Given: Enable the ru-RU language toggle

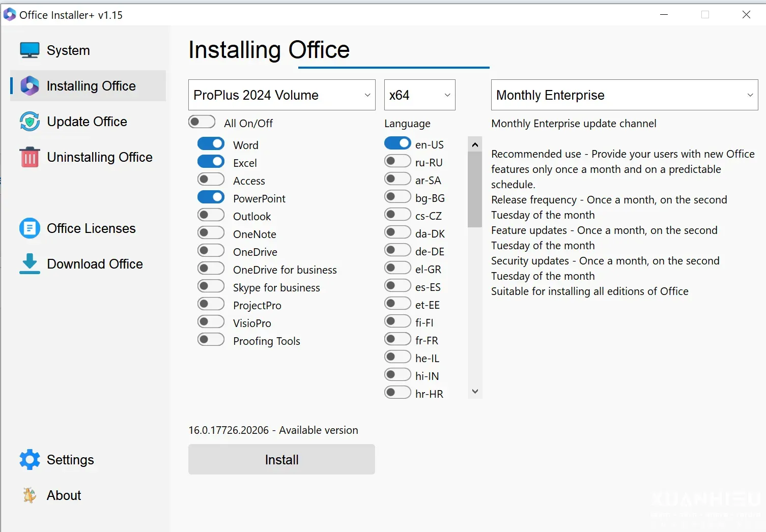Looking at the screenshot, I should 398,161.
